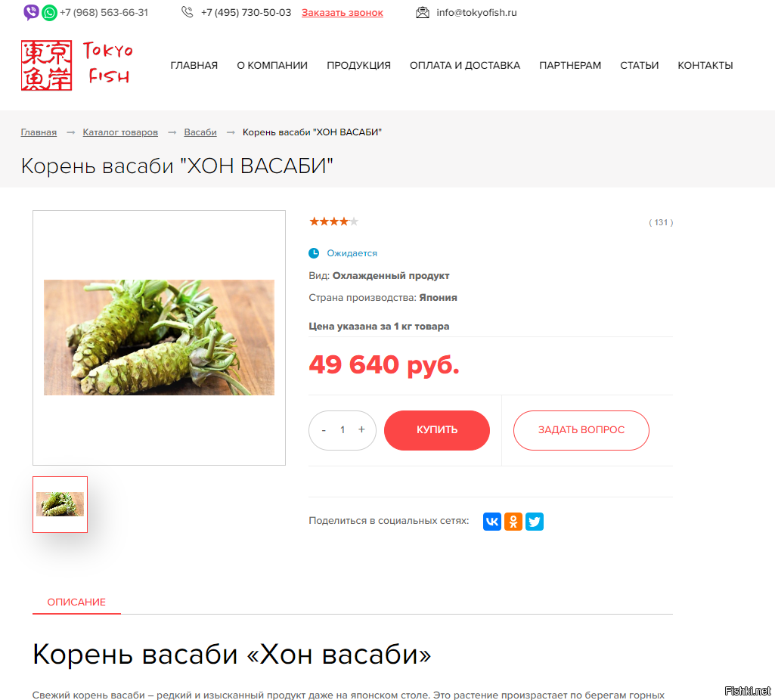Viewport: 775px width, 700px height.
Task: Click the ЗАДАТЬ ВОПРОС button
Action: pos(581,430)
